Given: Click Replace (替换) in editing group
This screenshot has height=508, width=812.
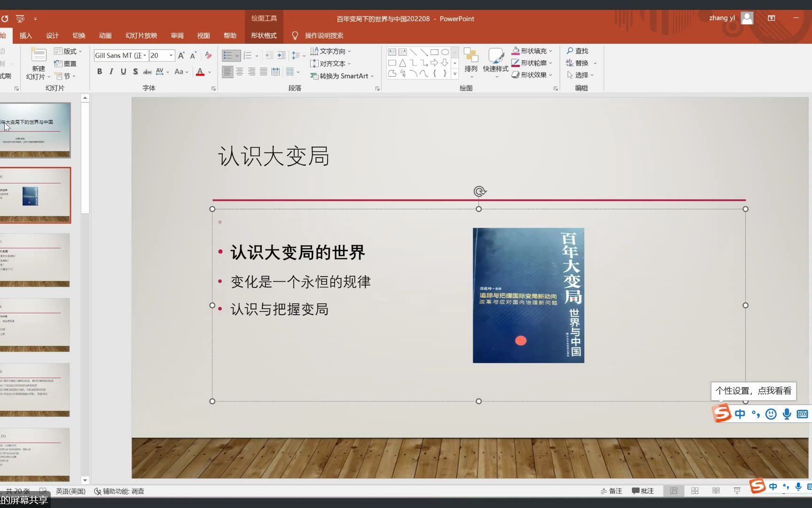Looking at the screenshot, I should (x=581, y=63).
